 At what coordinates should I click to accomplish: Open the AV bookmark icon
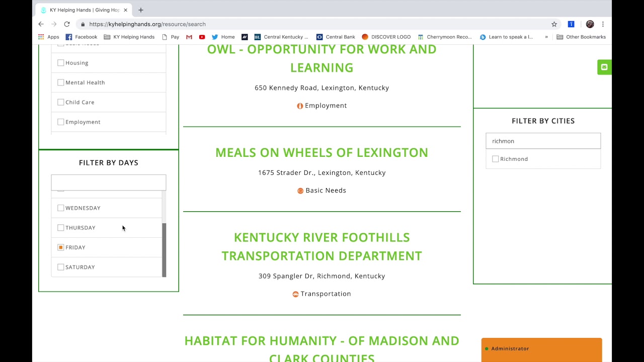pos(245,37)
